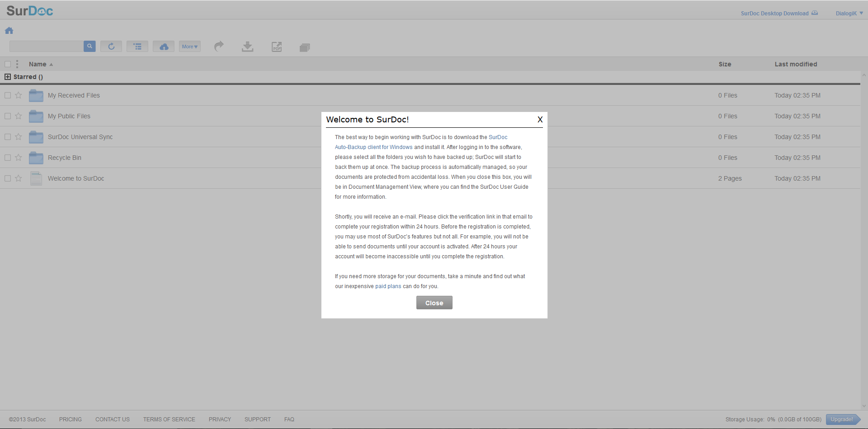Check the My Received Files checkbox
The width and height of the screenshot is (868, 429).
click(x=8, y=95)
